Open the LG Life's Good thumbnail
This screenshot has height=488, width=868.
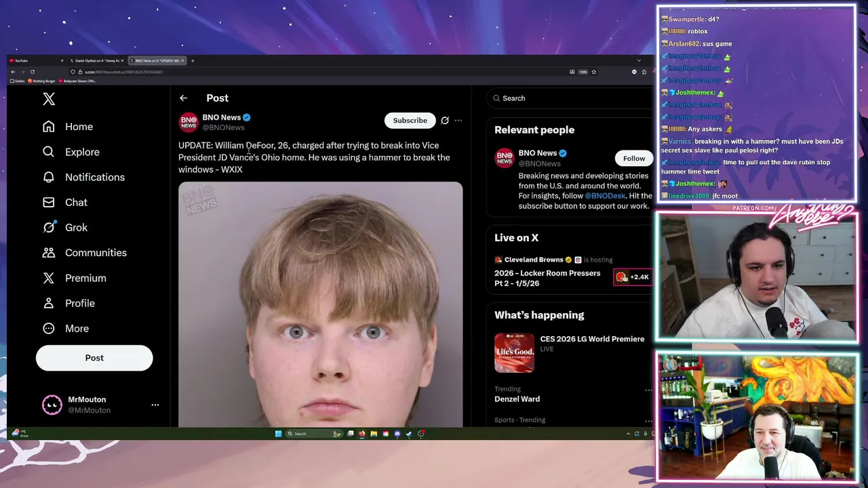tap(514, 352)
